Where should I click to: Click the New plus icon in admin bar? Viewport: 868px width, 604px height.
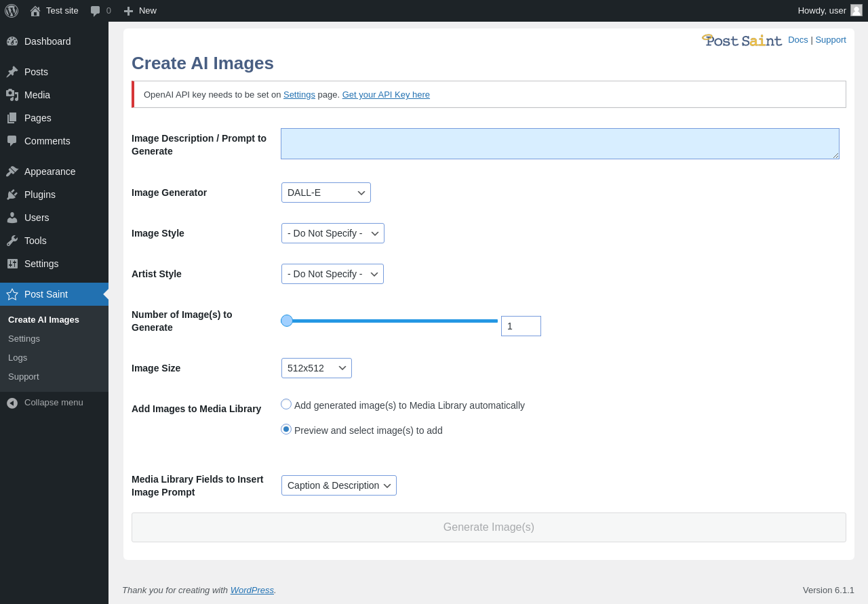pos(128,11)
